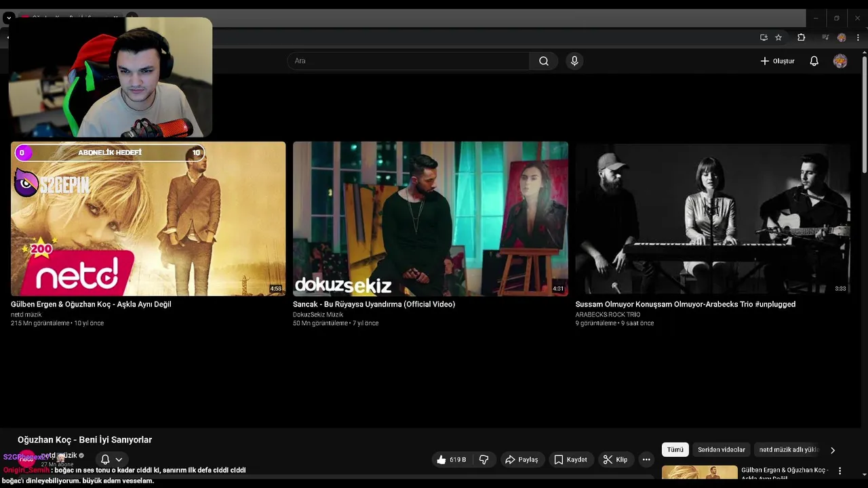The height and width of the screenshot is (488, 868).
Task: Open YouTube notifications bell in header
Action: click(x=814, y=61)
